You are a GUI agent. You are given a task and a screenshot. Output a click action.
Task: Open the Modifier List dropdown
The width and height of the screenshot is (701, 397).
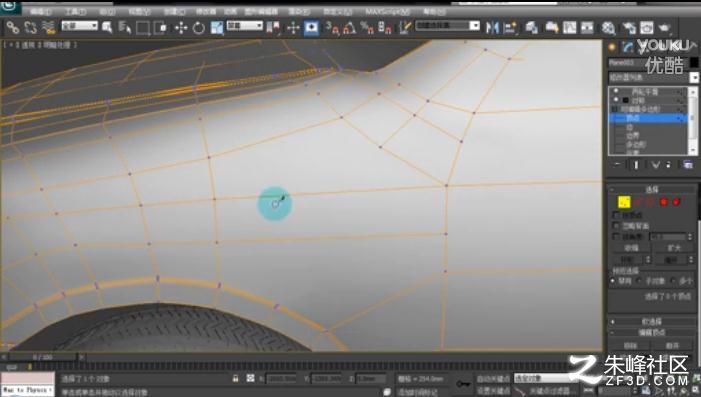(x=653, y=77)
